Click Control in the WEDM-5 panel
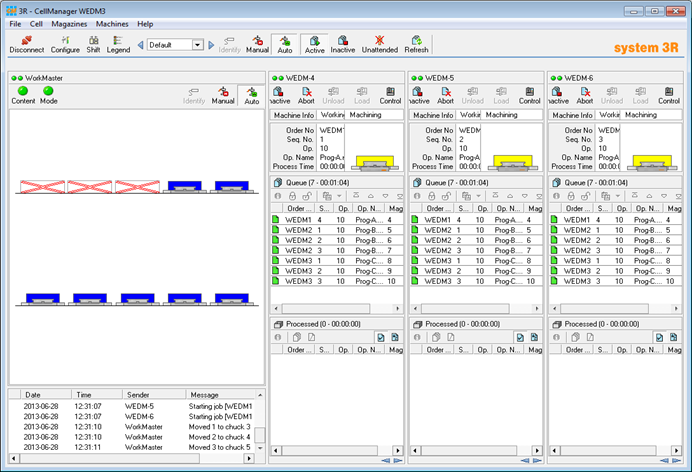692x472 pixels. pos(530,95)
